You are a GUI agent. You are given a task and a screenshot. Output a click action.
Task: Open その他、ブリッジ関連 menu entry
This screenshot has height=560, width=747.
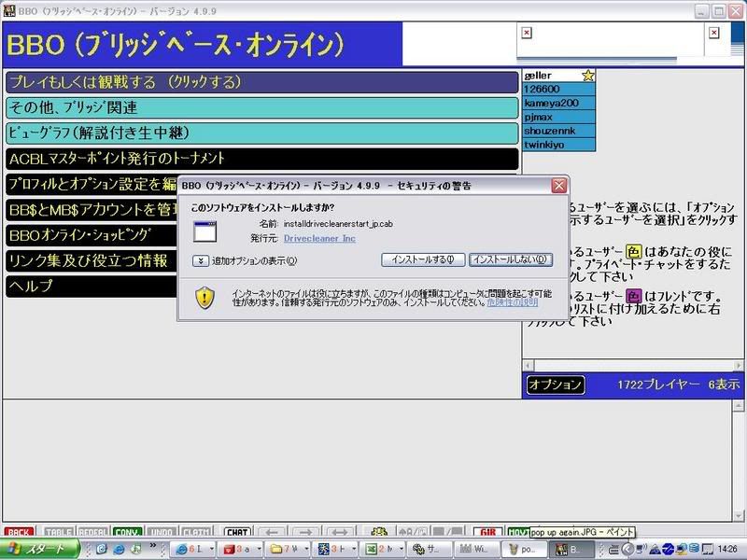coord(262,107)
